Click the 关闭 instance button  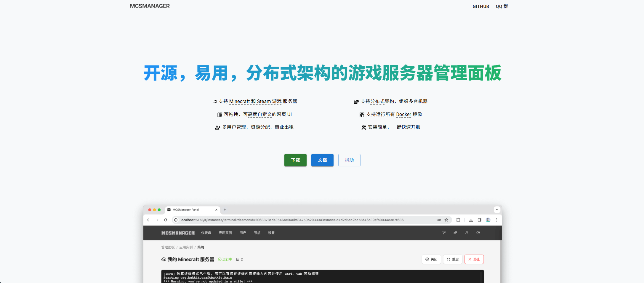(431, 259)
